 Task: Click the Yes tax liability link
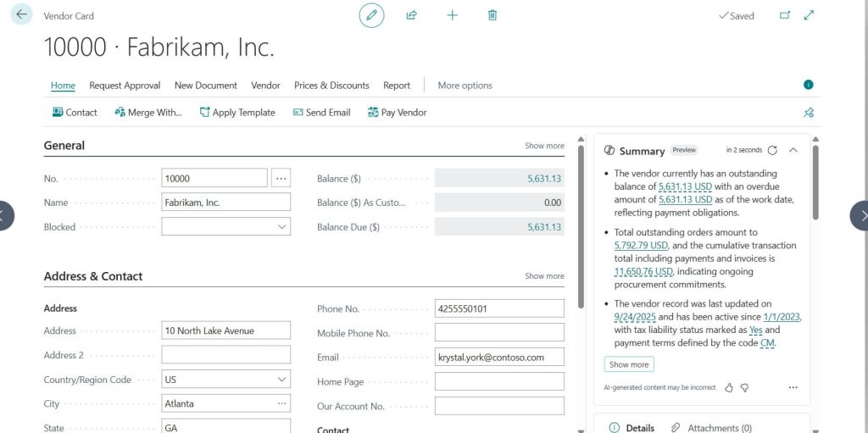click(x=755, y=330)
